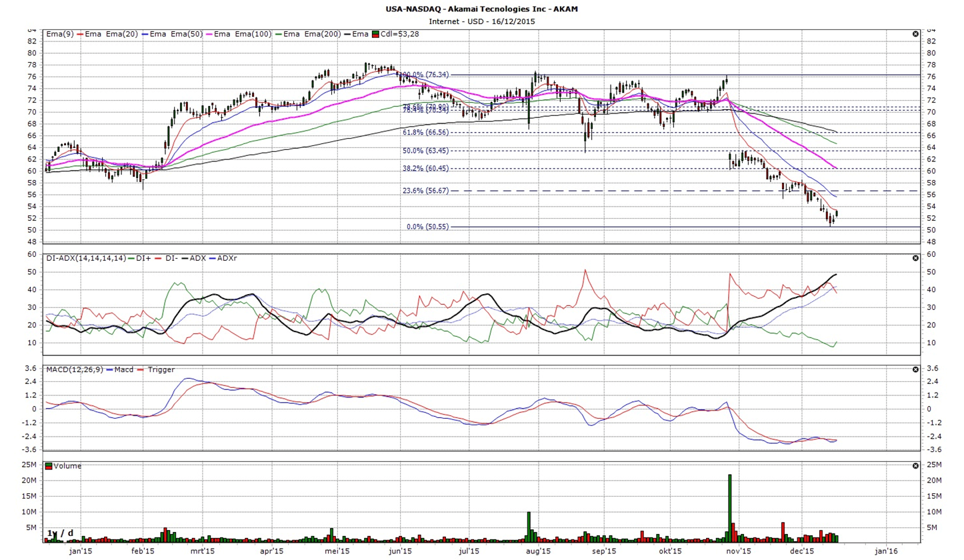Click the aug'15 date axis label
The width and height of the screenshot is (964, 560).
pos(538,551)
